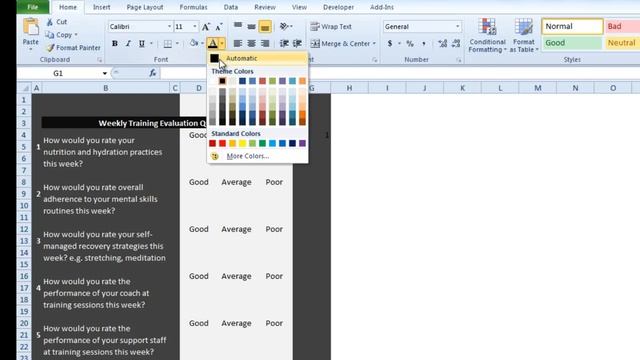Screen dimensions: 640x360
Task: Expand the Name Box dropdown arrow
Action: click(x=104, y=73)
